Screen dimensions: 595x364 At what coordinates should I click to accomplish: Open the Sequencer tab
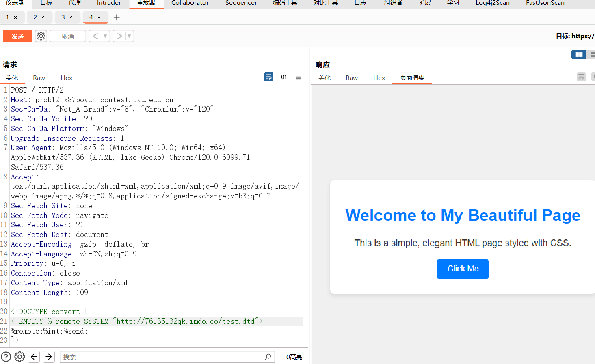pos(241,3)
